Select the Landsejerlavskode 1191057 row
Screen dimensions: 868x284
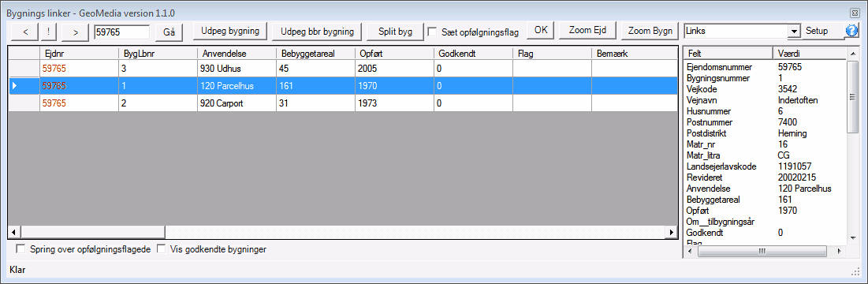(766, 166)
